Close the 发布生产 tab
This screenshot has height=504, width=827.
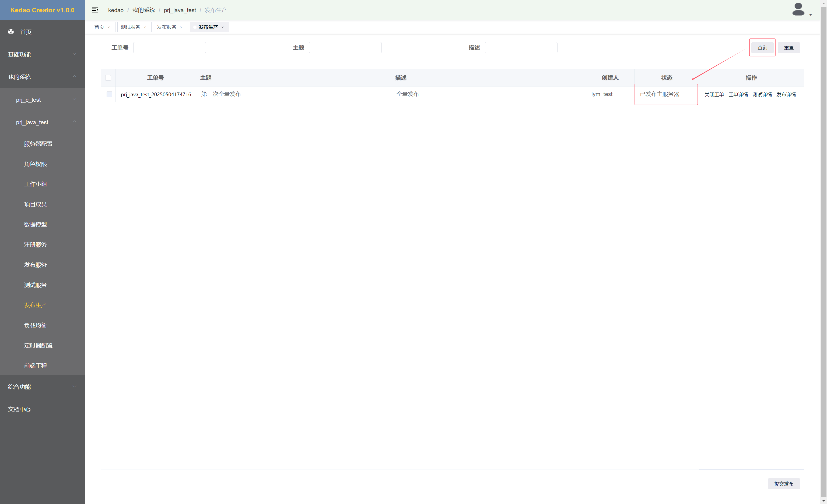[223, 27]
